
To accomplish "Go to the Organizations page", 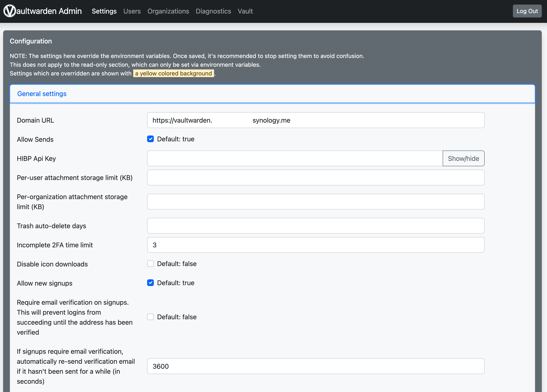I will click(x=168, y=11).
